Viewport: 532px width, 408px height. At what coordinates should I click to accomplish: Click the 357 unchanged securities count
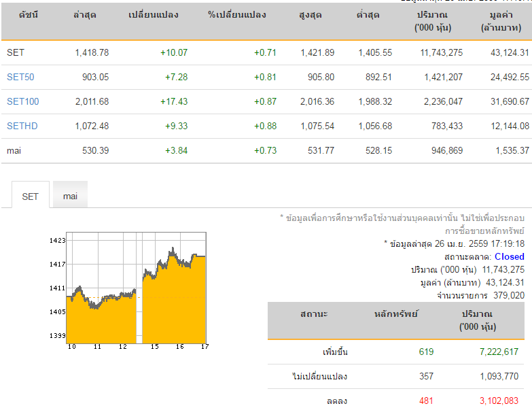426,376
